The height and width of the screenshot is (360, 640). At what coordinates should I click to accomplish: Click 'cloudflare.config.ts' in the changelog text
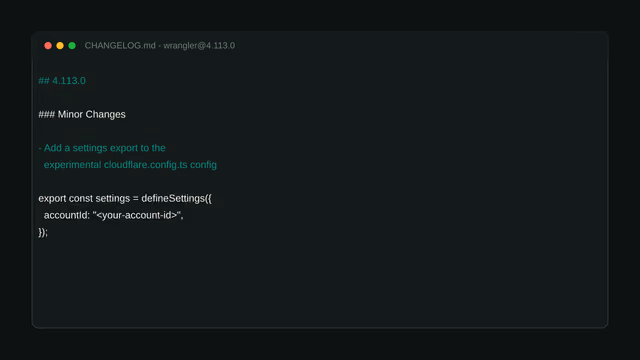click(145, 165)
